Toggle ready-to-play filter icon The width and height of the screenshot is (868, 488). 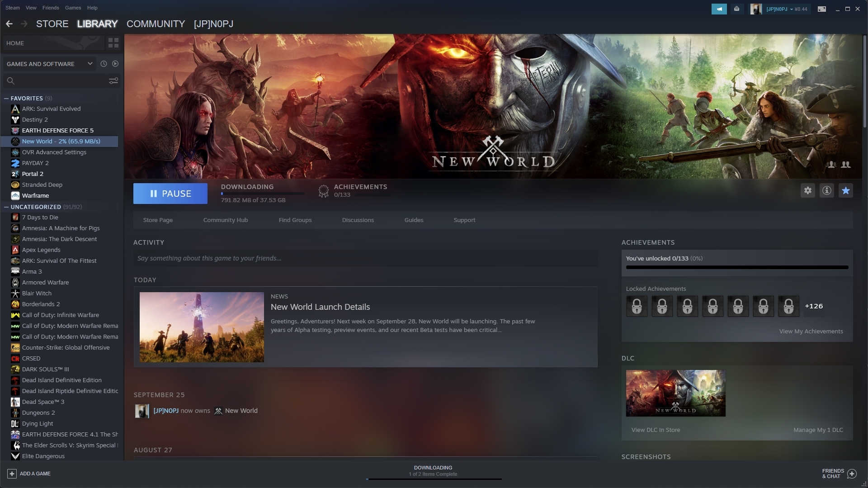pos(115,64)
